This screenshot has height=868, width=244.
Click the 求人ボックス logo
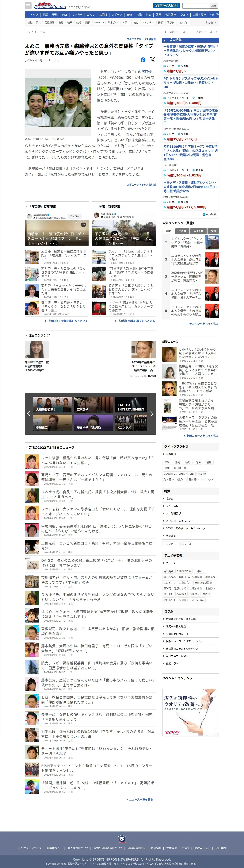[x=210, y=214]
